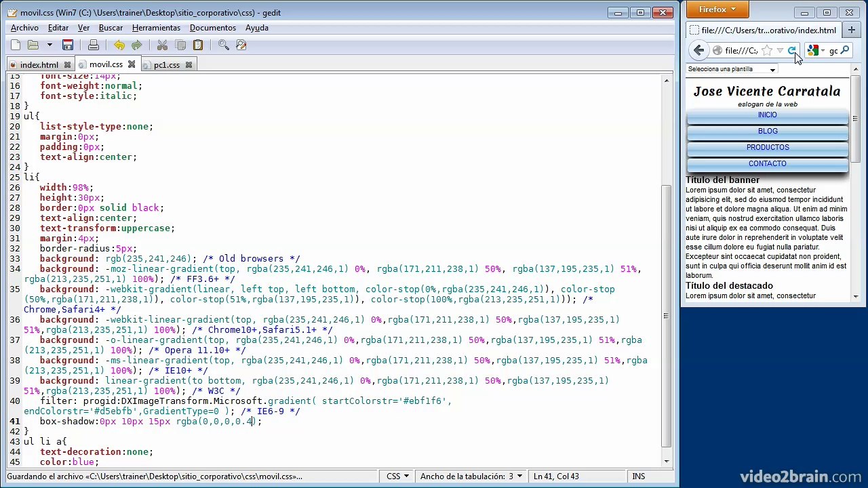Open the Documentos menu
Screen dimensions: 868x488
(x=213, y=28)
